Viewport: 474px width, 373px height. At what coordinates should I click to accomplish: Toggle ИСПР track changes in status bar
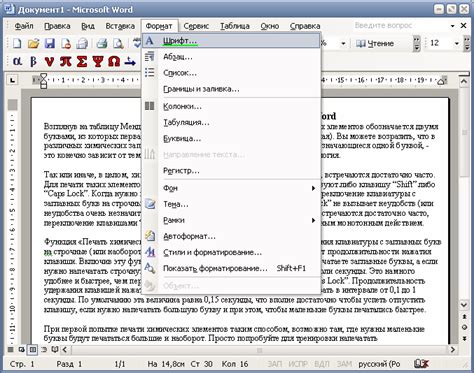[x=297, y=364]
